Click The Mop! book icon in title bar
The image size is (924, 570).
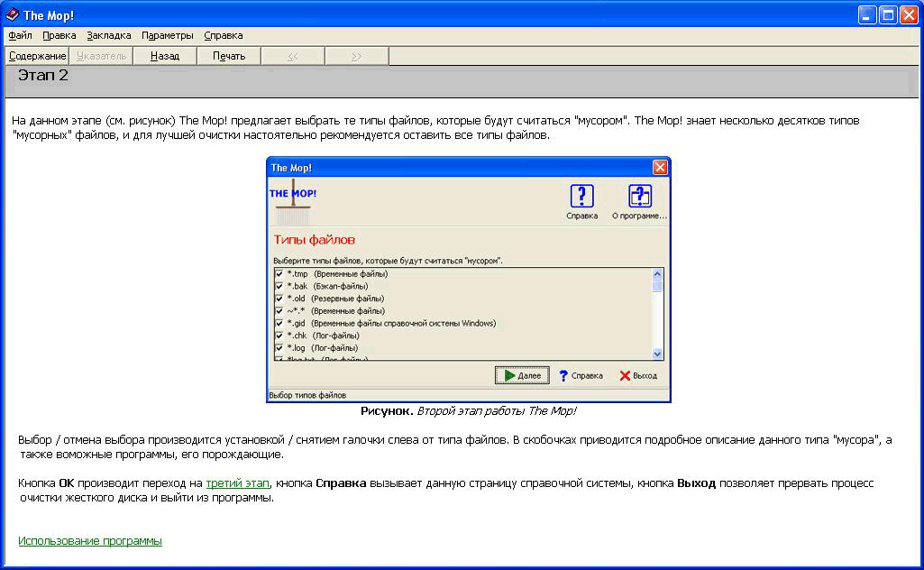tap(12, 14)
